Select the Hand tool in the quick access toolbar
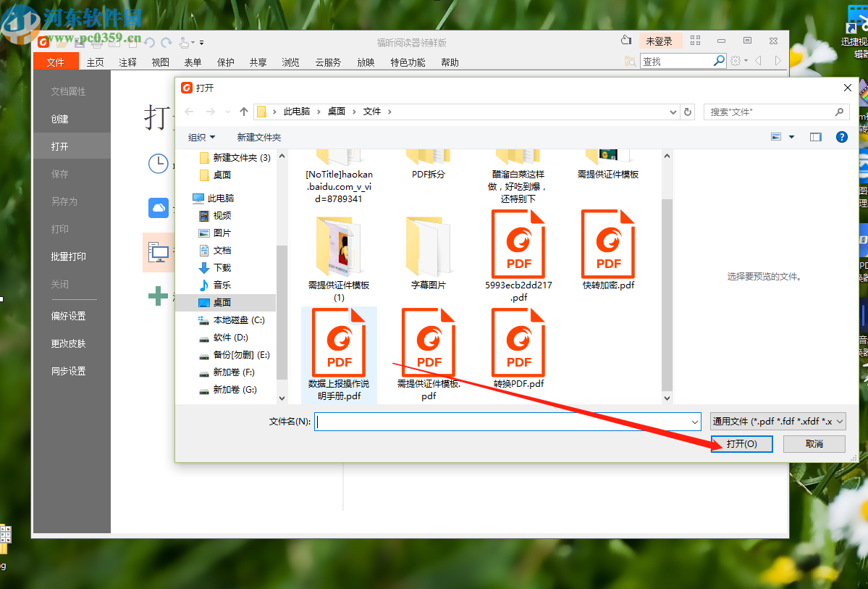This screenshot has height=589, width=868. tap(184, 41)
